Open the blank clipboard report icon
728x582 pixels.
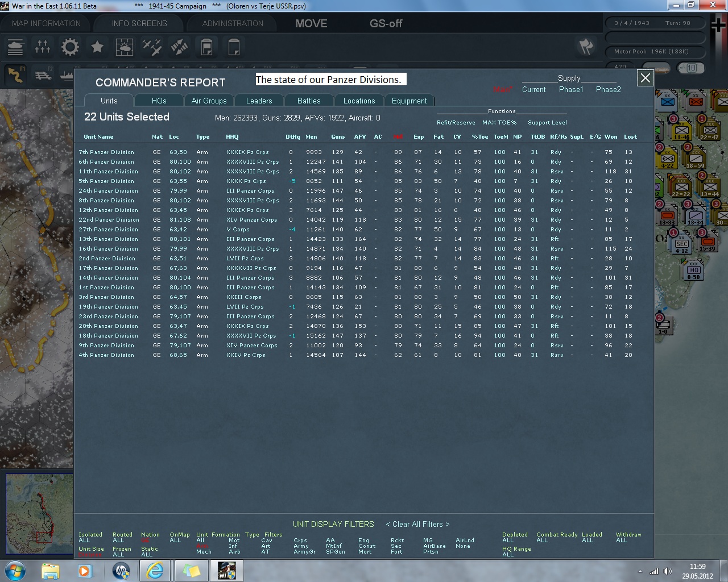234,47
